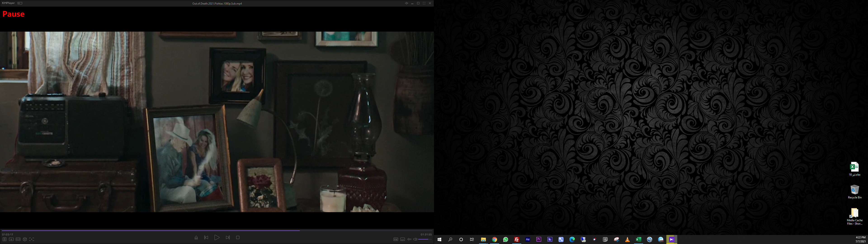The height and width of the screenshot is (244, 868).
Task: Stop playback with the square stop button
Action: 238,238
